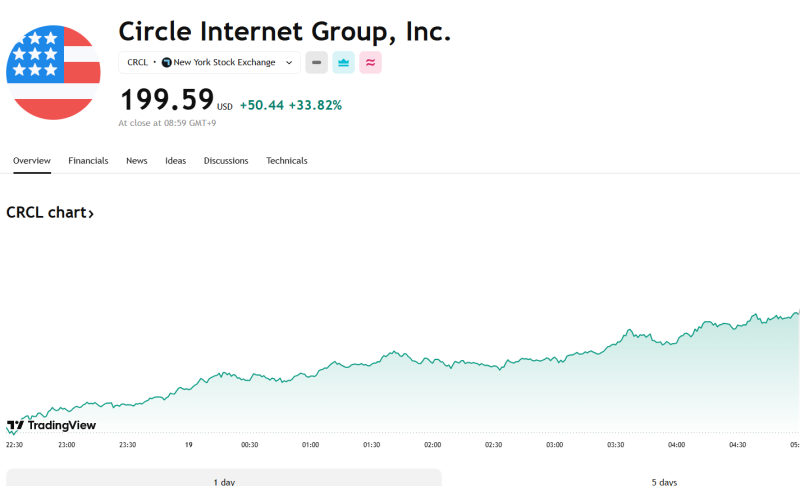800x486 pixels.
Task: Go to the Discussions tab
Action: pos(226,161)
